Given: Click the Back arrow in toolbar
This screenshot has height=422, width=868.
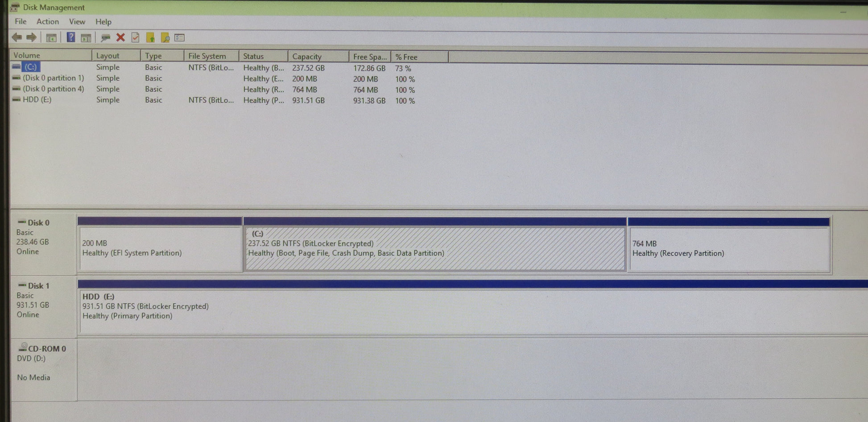Looking at the screenshot, I should pyautogui.click(x=17, y=38).
